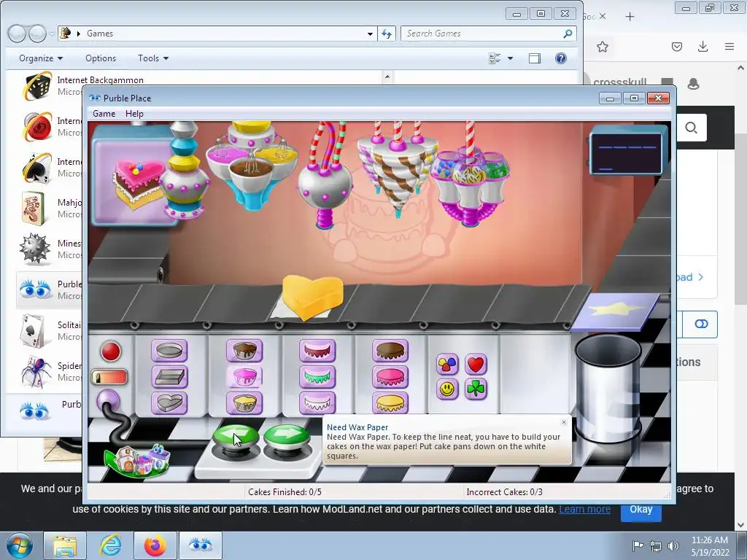The image size is (747, 560).
Task: Apply the yellow icing topping button
Action: 390,402
